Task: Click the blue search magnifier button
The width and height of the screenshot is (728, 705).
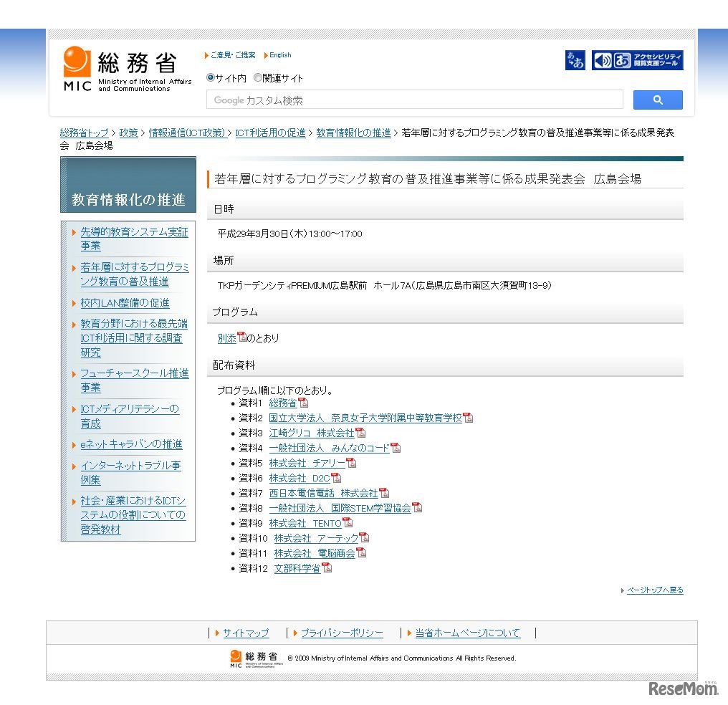Action: coord(658,100)
